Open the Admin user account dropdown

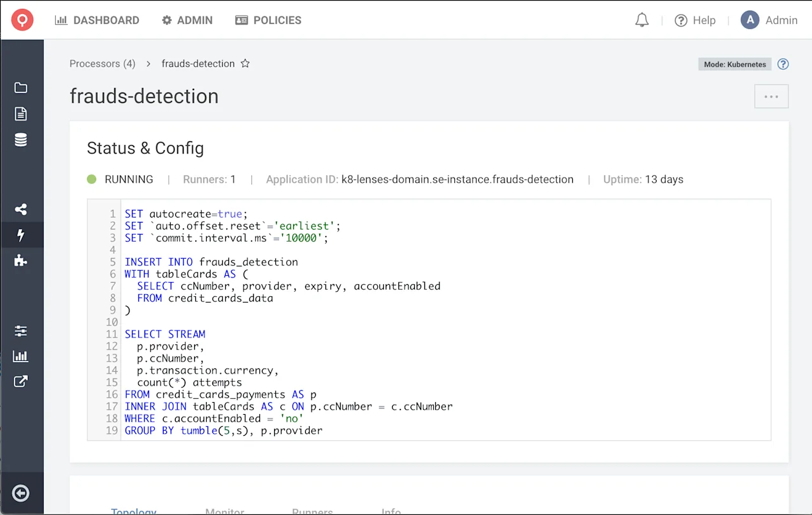(769, 20)
